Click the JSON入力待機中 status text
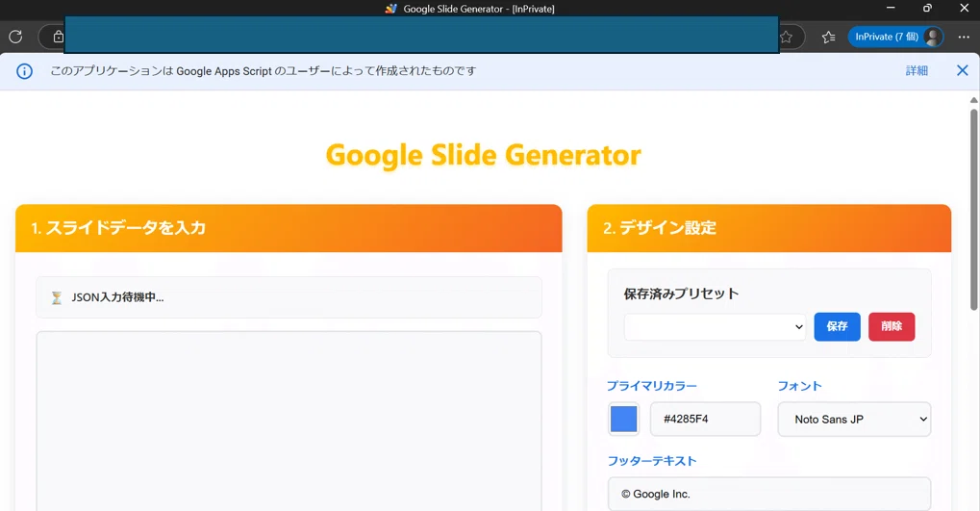The height and width of the screenshot is (511, 980). click(117, 297)
